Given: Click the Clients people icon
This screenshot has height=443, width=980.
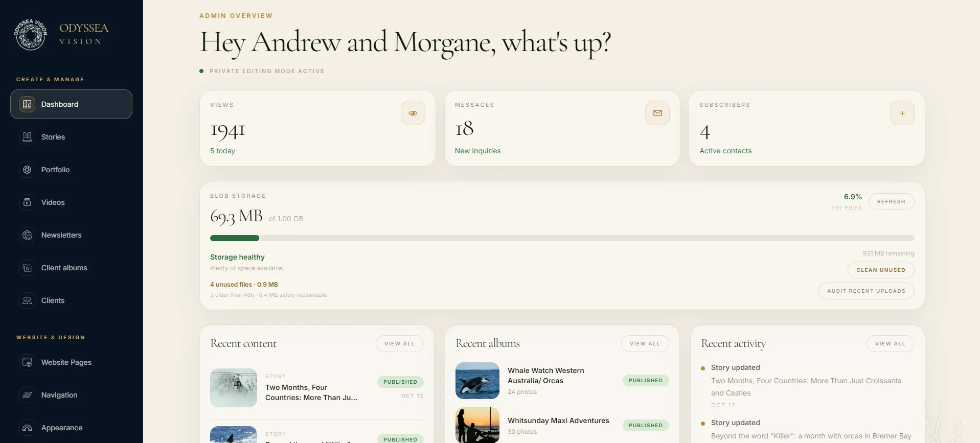Looking at the screenshot, I should 28,300.
